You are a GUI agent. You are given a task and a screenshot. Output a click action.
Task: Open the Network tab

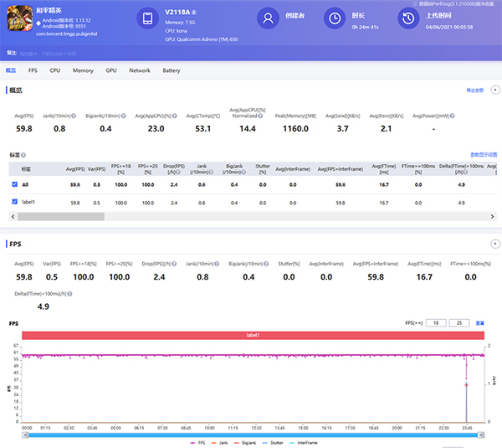click(x=140, y=71)
